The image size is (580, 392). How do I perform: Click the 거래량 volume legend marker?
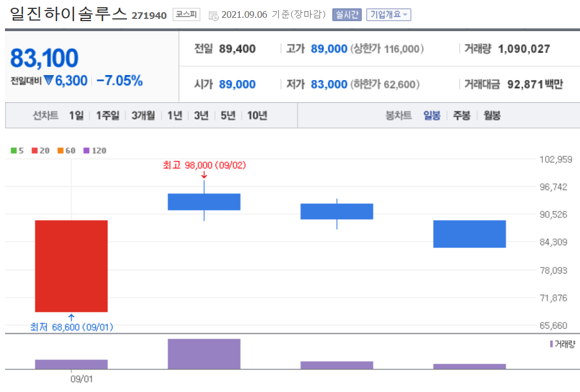click(551, 344)
